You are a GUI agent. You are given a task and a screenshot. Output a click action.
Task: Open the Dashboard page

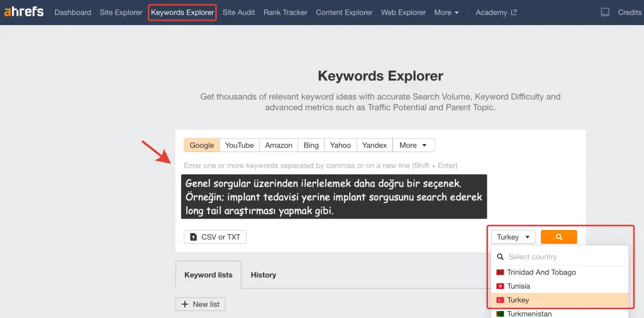click(73, 13)
